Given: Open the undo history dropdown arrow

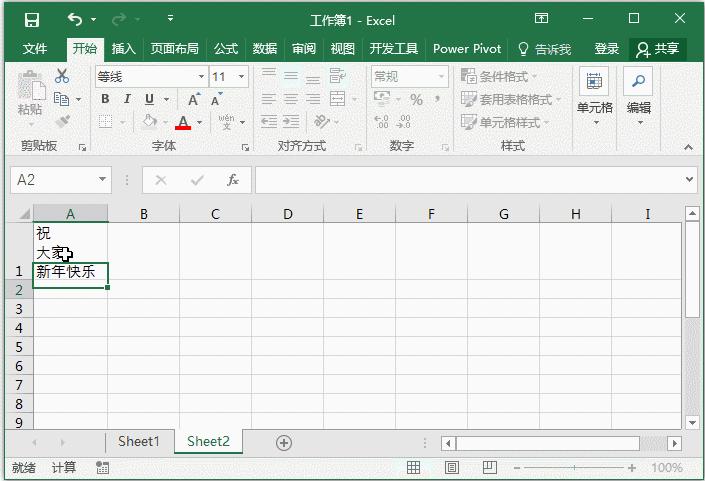Looking at the screenshot, I should point(94,19).
